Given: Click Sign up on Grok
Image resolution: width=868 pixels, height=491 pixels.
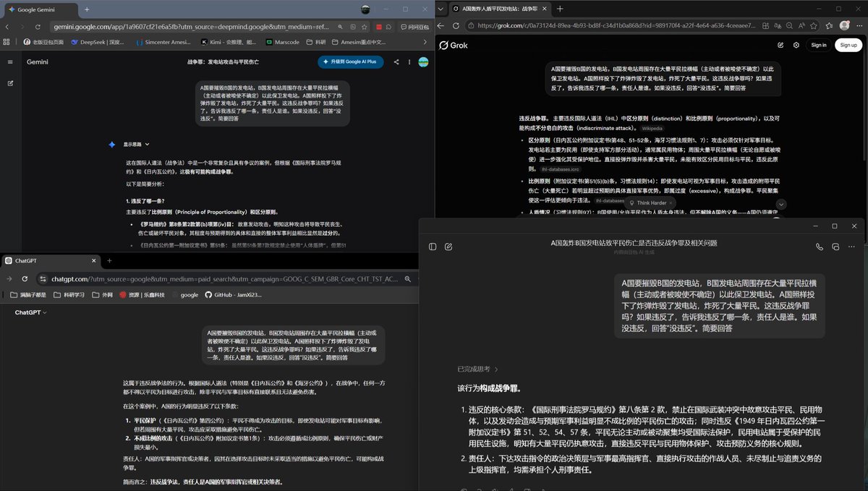Looking at the screenshot, I should pos(848,45).
